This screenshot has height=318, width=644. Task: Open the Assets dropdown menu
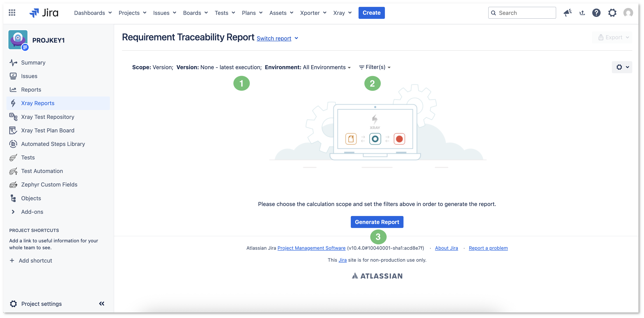pyautogui.click(x=281, y=13)
